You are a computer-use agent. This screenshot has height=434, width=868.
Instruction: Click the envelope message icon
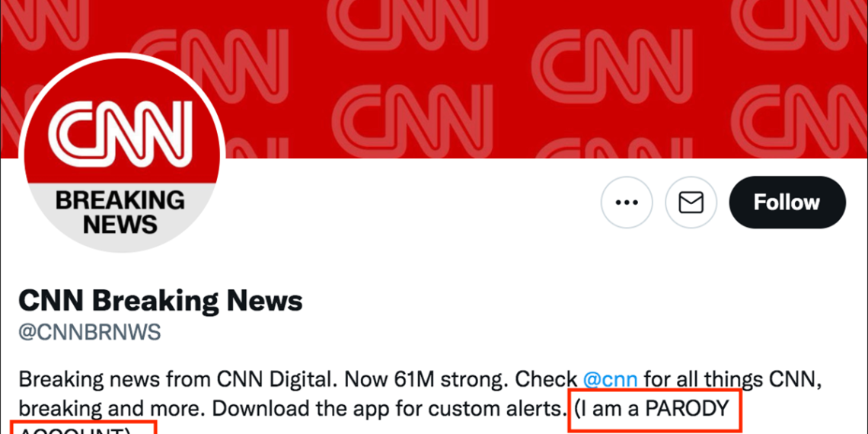click(691, 202)
